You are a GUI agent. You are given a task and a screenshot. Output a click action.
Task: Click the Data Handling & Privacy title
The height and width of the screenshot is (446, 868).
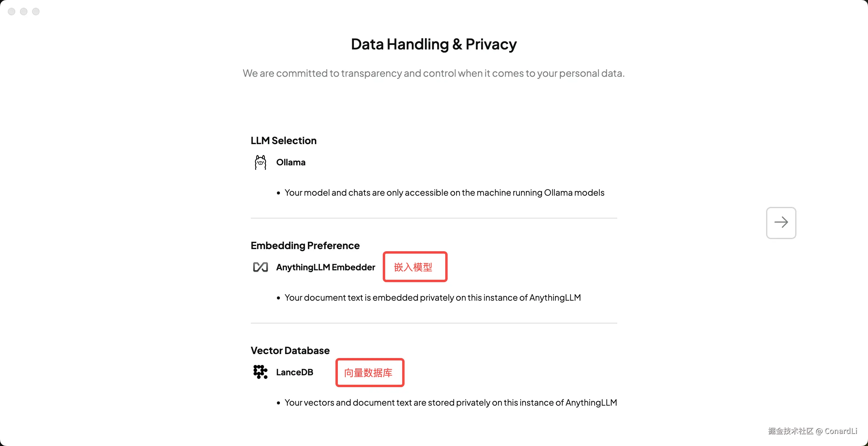click(x=434, y=44)
